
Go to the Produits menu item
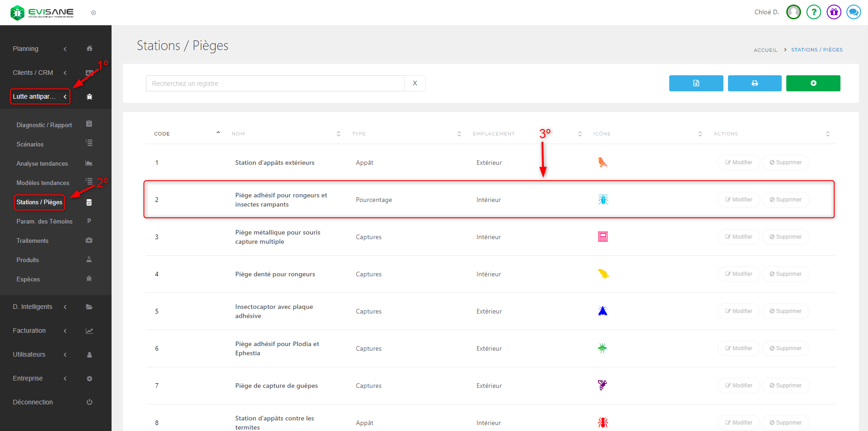click(28, 260)
